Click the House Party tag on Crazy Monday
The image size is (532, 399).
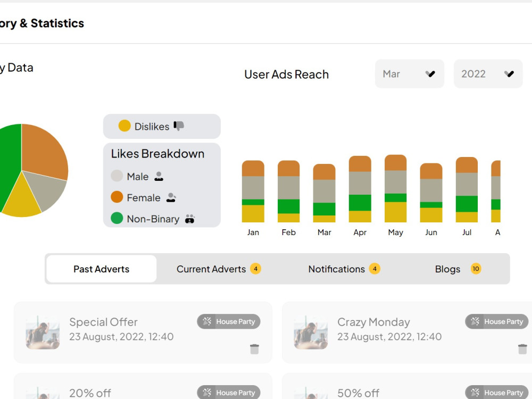497,321
